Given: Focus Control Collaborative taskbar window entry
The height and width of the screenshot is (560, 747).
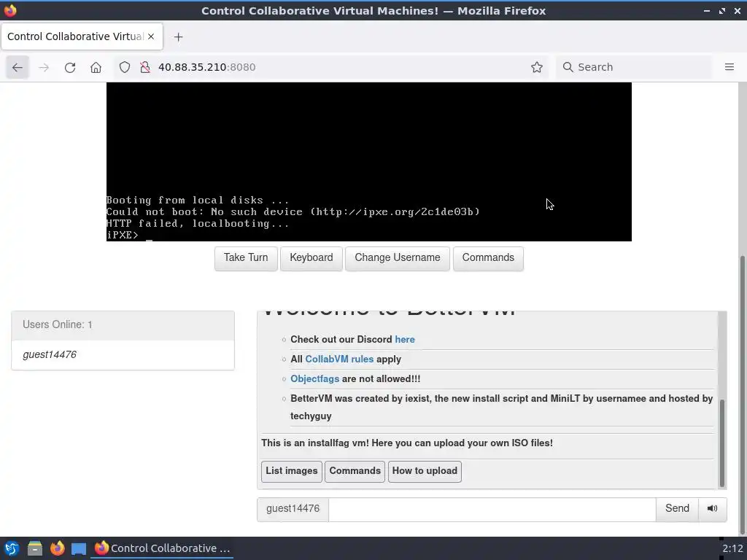Looking at the screenshot, I should coord(162,548).
